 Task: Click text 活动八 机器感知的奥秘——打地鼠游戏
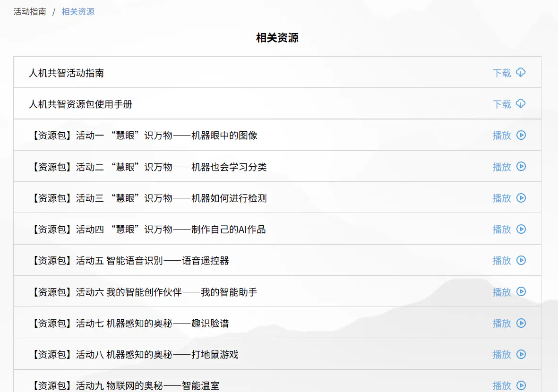[157, 355]
